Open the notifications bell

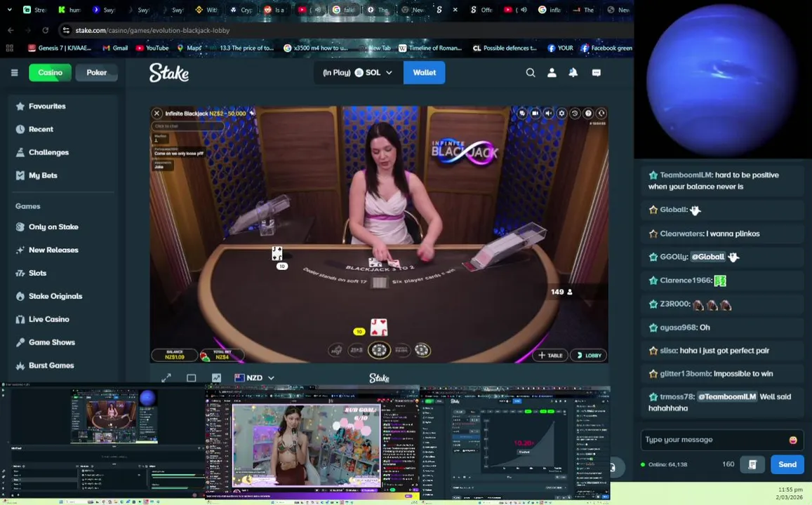tap(573, 72)
